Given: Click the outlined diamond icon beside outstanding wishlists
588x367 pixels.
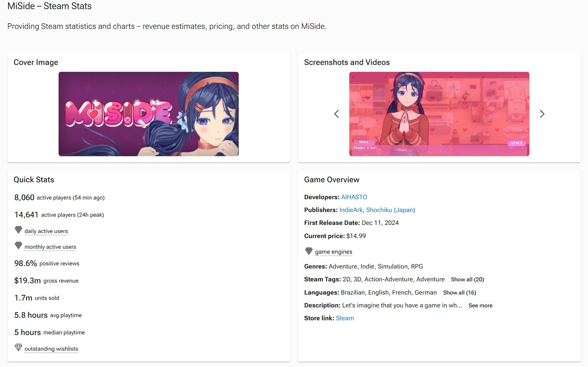Looking at the screenshot, I should [x=18, y=348].
